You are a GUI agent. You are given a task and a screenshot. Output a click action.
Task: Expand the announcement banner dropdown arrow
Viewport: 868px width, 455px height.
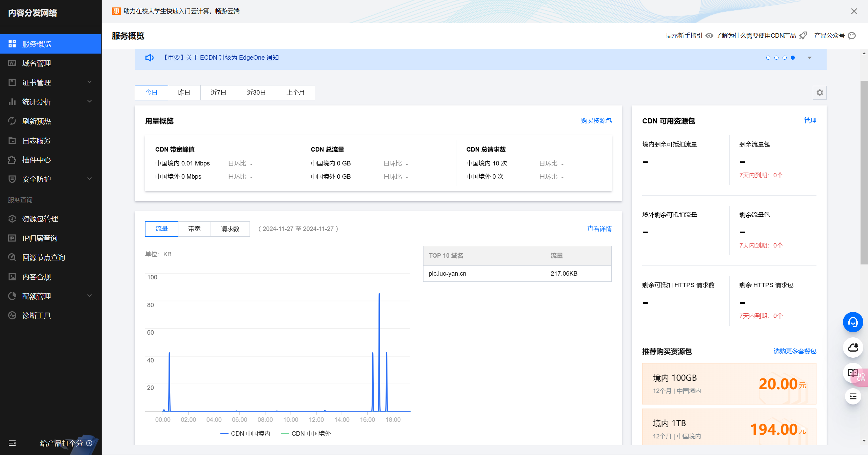pos(810,58)
